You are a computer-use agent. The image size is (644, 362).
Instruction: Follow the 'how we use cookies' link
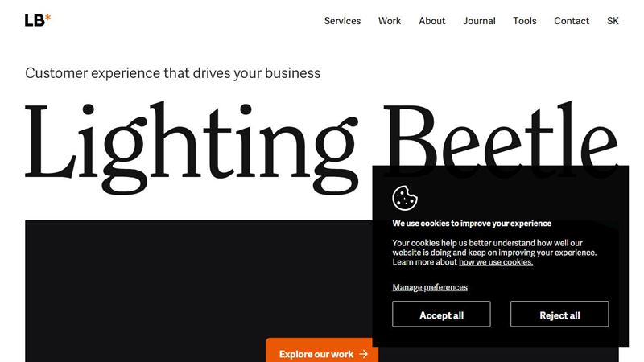496,262
